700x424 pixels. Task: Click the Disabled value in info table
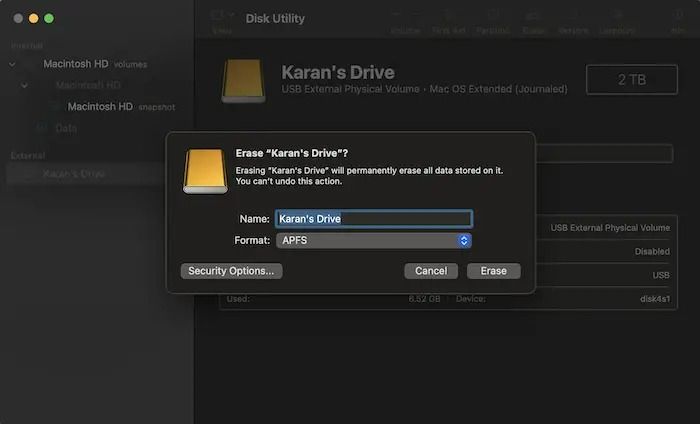click(x=652, y=252)
